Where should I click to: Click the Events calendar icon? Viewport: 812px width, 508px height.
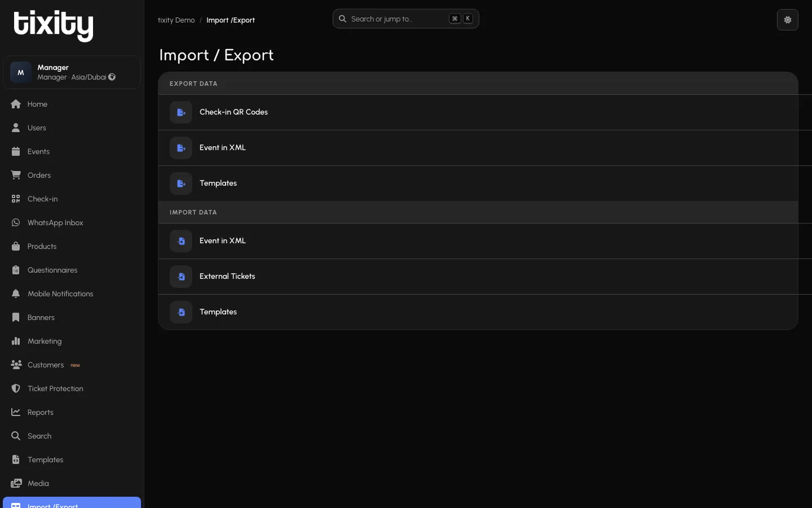click(x=16, y=152)
